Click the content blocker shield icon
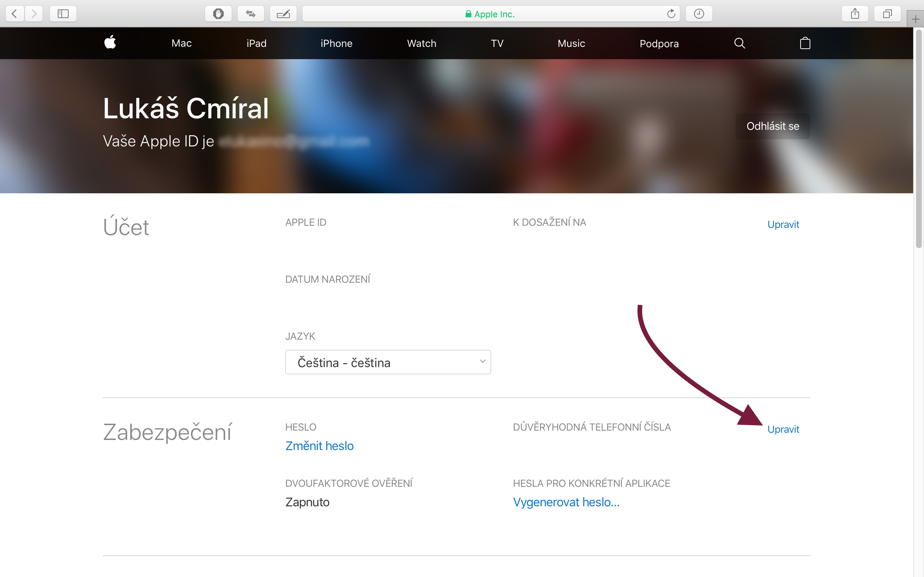The image size is (924, 577). (x=218, y=14)
